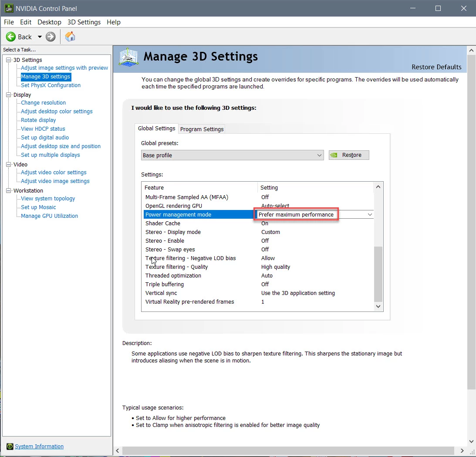Open Rotate display task
The image size is (476, 457).
click(38, 120)
